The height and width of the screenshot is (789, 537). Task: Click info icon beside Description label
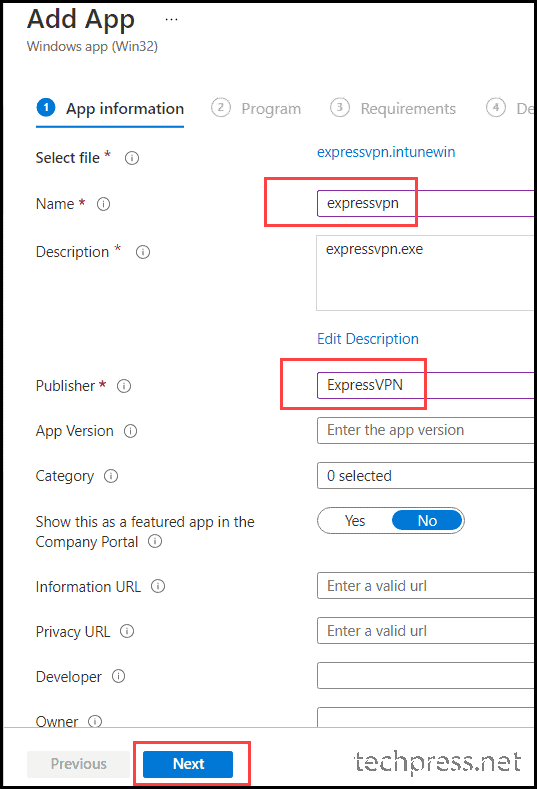click(143, 252)
